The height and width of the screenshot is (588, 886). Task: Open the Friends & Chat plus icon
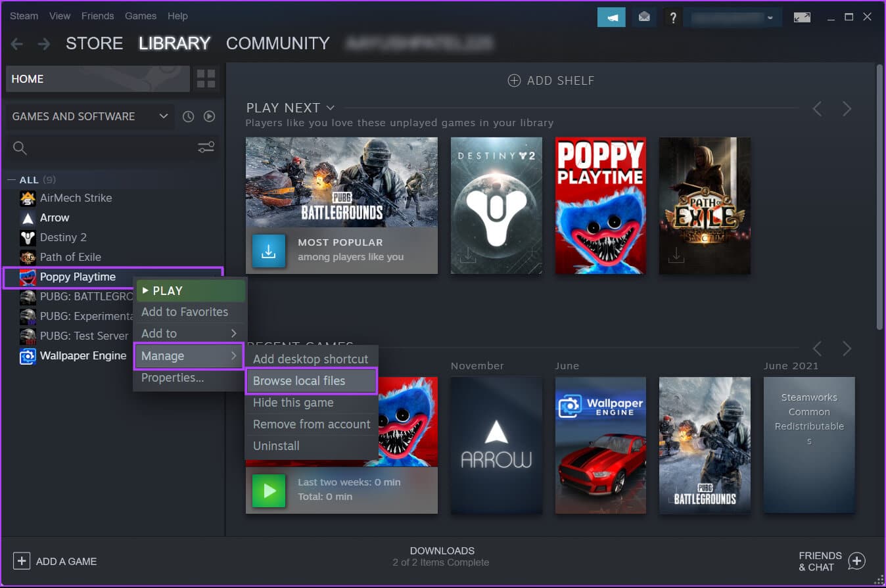[x=856, y=560]
